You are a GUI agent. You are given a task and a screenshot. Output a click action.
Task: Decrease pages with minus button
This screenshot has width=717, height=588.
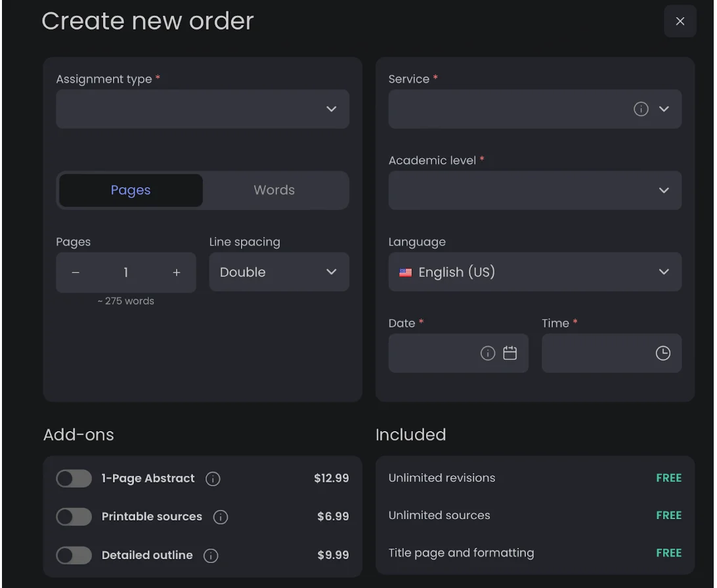click(x=76, y=273)
